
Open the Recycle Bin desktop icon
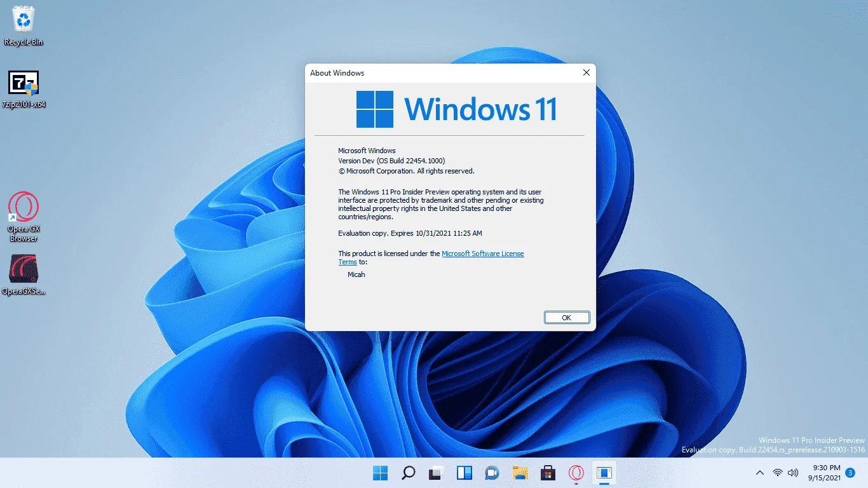(x=24, y=25)
